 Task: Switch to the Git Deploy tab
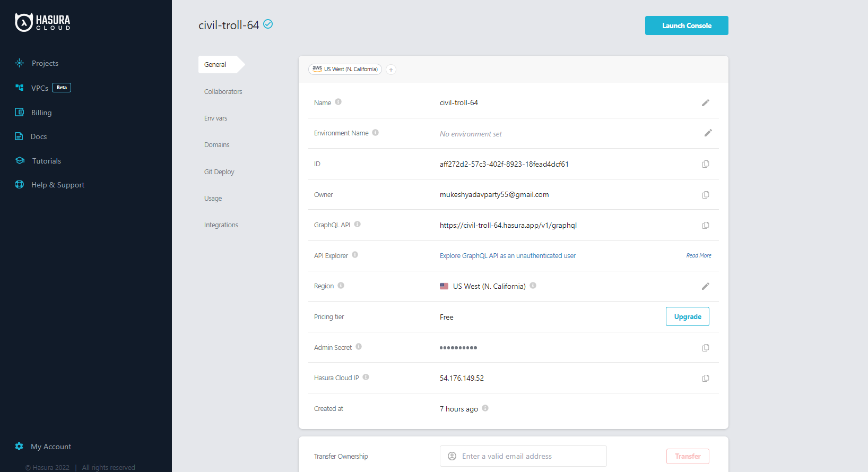[x=219, y=171]
